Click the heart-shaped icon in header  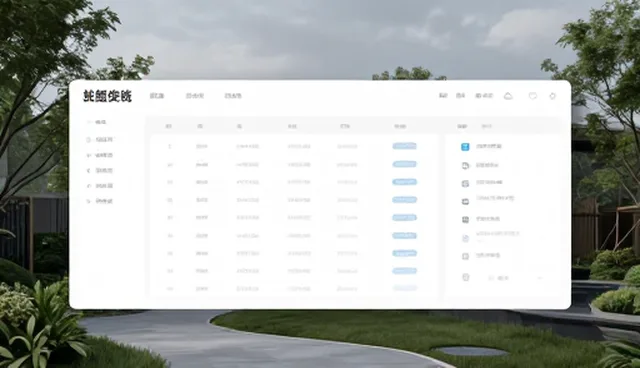click(x=533, y=96)
